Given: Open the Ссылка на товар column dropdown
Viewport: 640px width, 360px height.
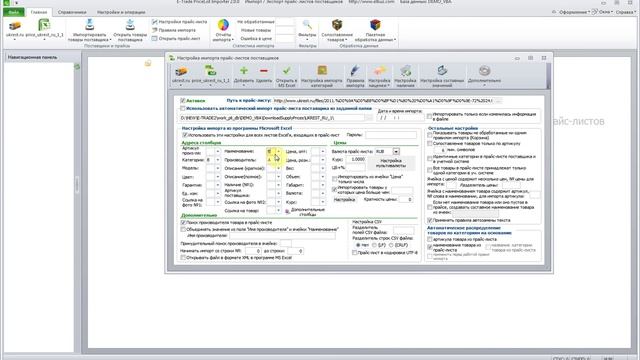Looking at the screenshot, I should pos(278,211).
